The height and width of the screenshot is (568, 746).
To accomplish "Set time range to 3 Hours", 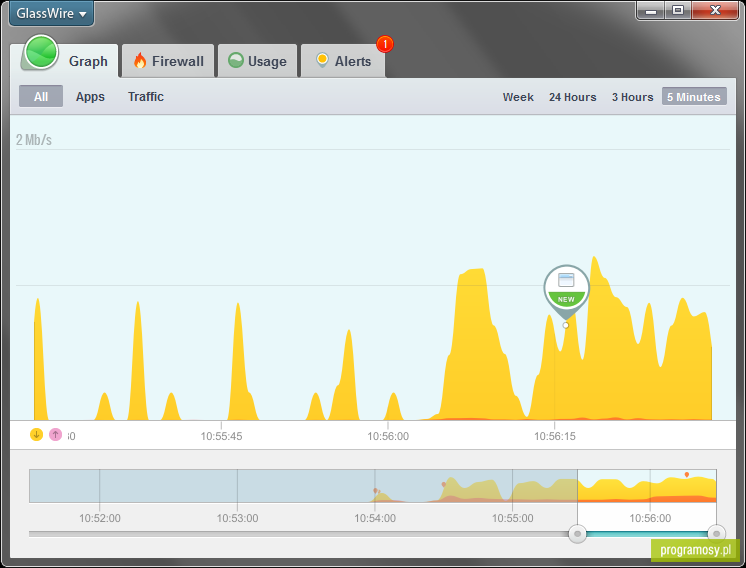I will pos(632,97).
